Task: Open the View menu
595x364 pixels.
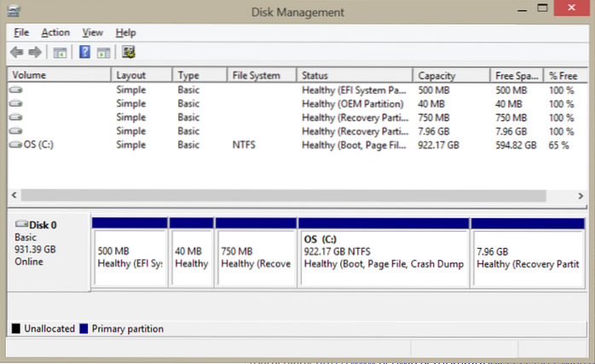Action: pos(93,32)
